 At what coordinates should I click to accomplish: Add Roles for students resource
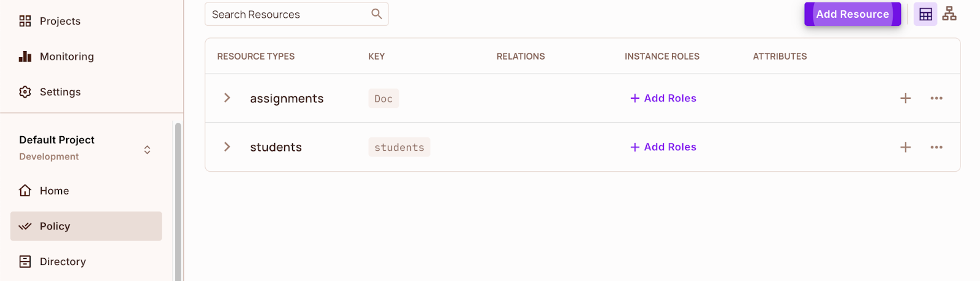tap(663, 147)
